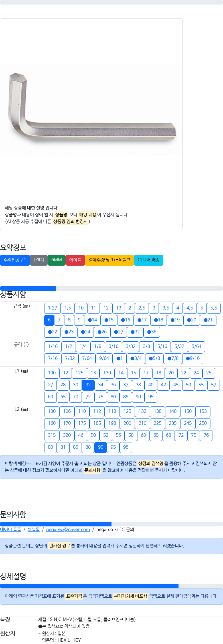This screenshot has width=223, height=644.
Task: Pick the 1/16 inch size option
Action: tap(53, 346)
